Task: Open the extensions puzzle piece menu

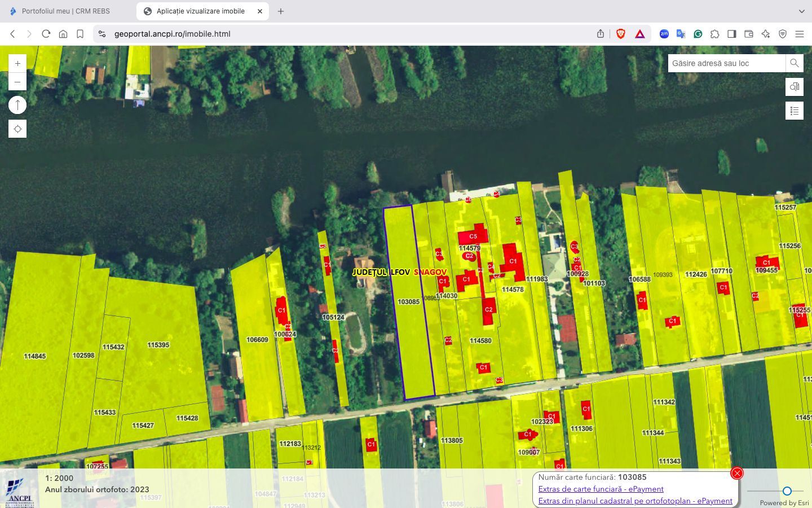Action: [x=715, y=34]
